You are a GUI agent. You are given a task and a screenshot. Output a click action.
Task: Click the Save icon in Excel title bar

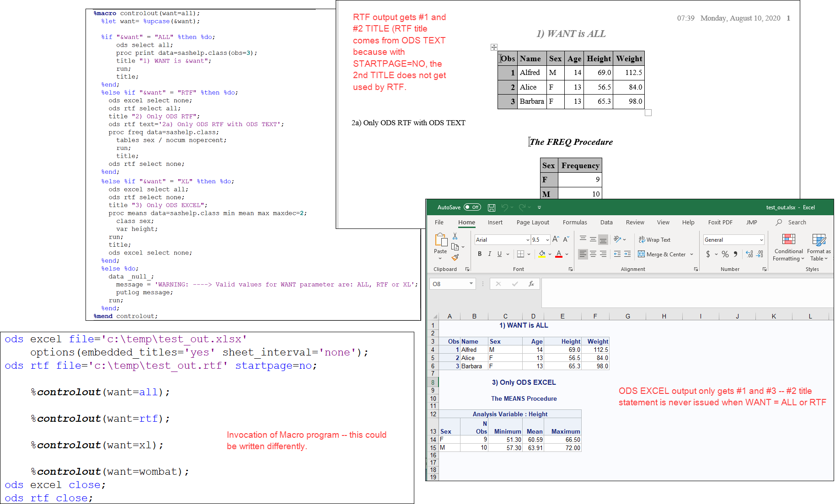point(492,207)
